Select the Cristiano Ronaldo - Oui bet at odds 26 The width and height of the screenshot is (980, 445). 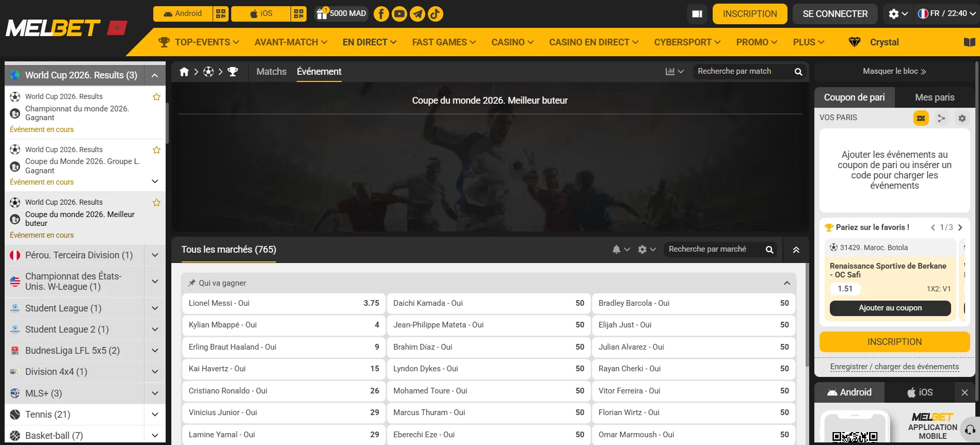[284, 391]
